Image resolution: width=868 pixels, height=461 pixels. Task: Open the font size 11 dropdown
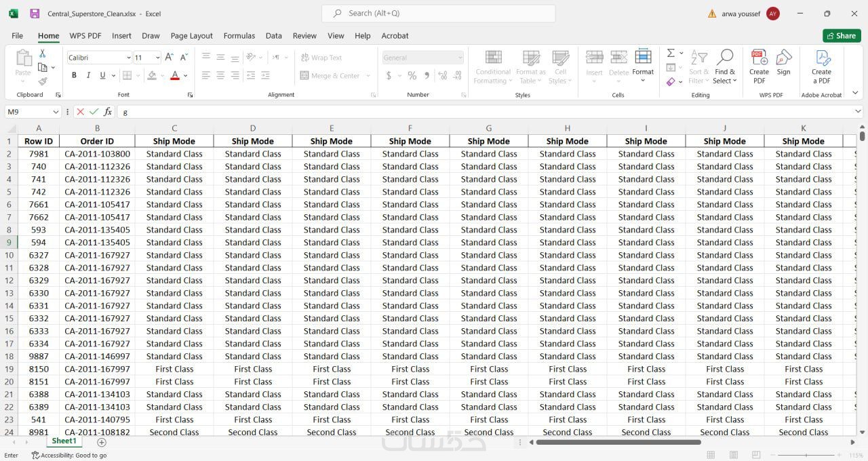coord(158,58)
